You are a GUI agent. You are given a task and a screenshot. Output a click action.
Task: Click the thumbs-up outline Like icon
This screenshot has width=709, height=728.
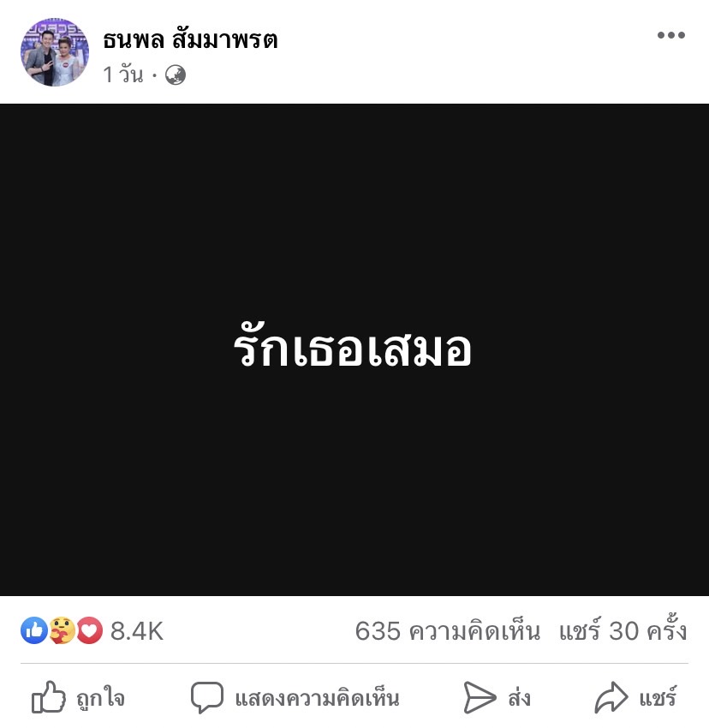[48, 697]
